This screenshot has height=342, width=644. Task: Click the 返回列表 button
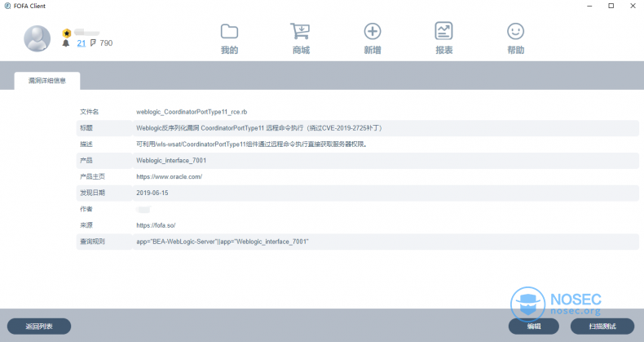click(39, 326)
